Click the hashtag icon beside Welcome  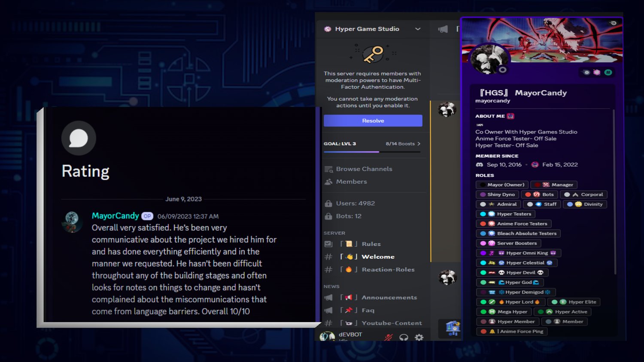pos(328,257)
